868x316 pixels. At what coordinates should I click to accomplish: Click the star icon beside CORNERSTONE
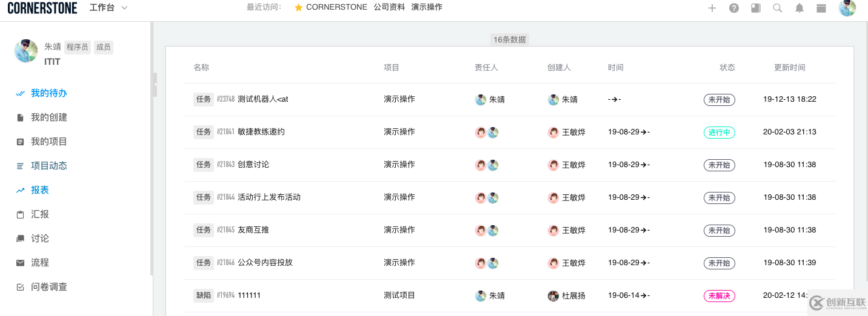(298, 7)
